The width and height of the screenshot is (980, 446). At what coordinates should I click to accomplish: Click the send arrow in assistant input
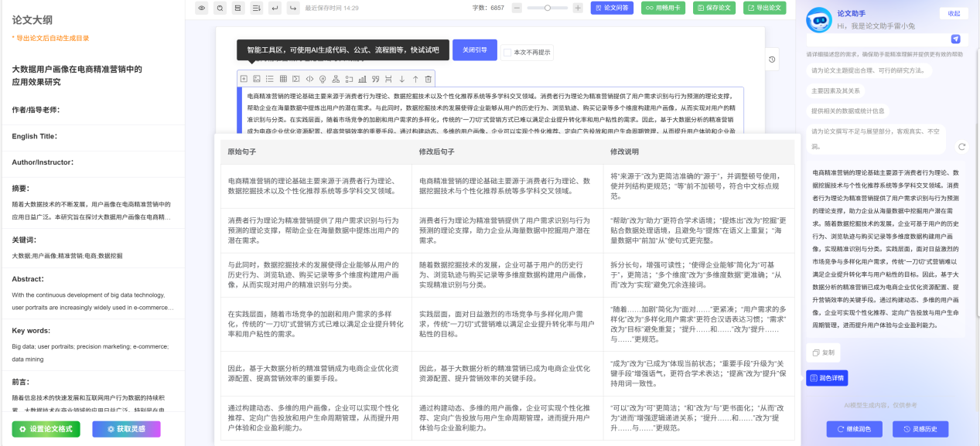point(955,39)
